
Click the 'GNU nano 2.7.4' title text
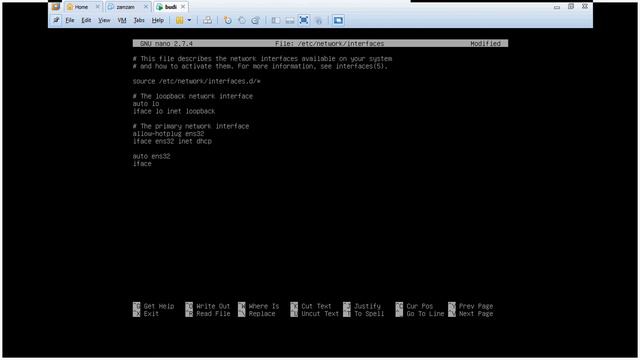[166, 43]
